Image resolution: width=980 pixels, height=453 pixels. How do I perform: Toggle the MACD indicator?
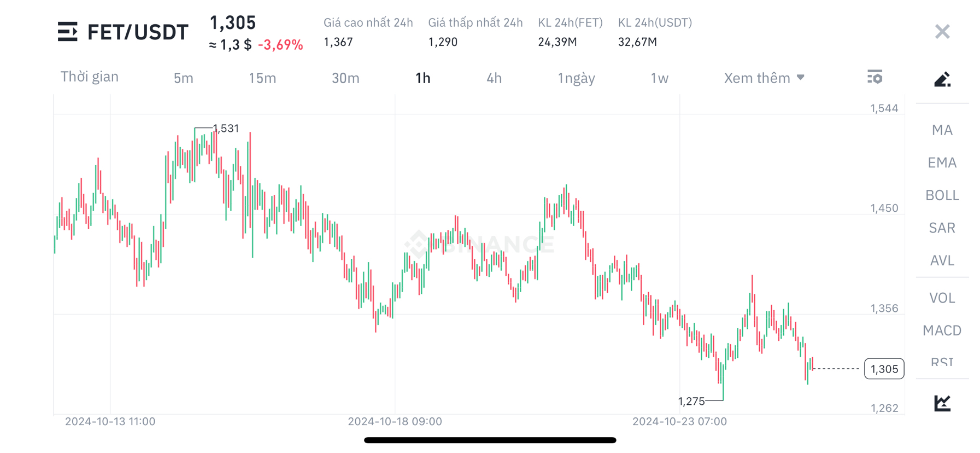tap(942, 330)
